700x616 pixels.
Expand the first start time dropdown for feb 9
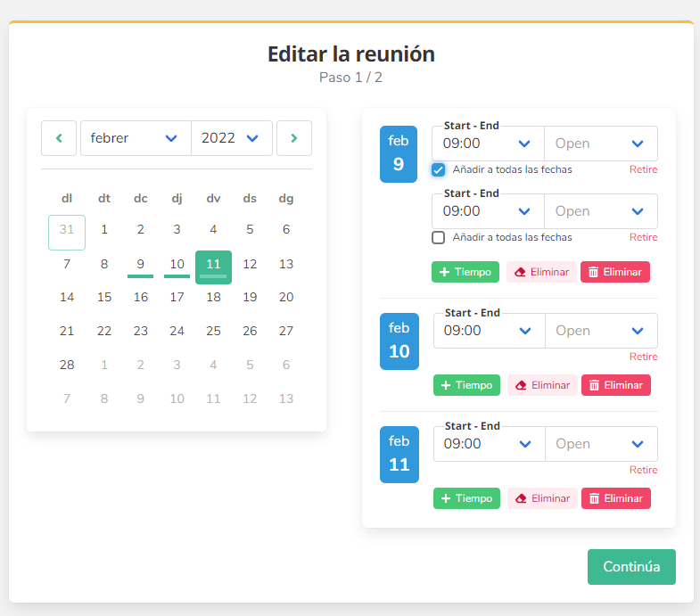click(x=488, y=144)
